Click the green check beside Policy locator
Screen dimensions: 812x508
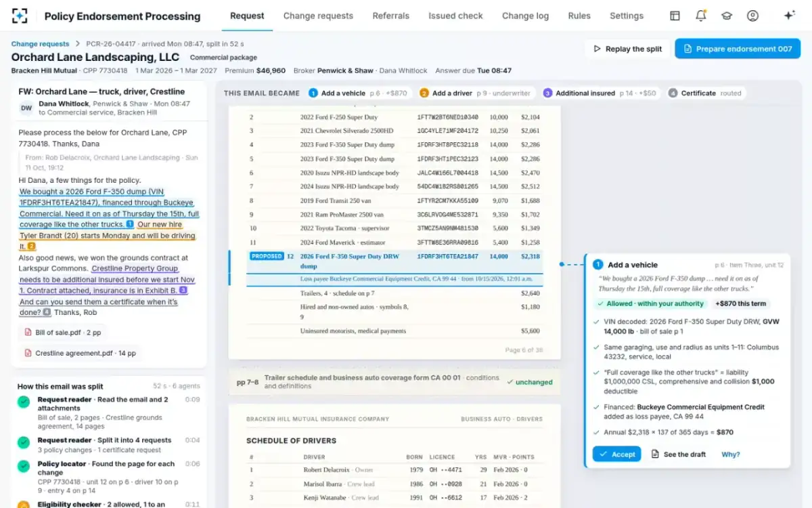click(24, 466)
